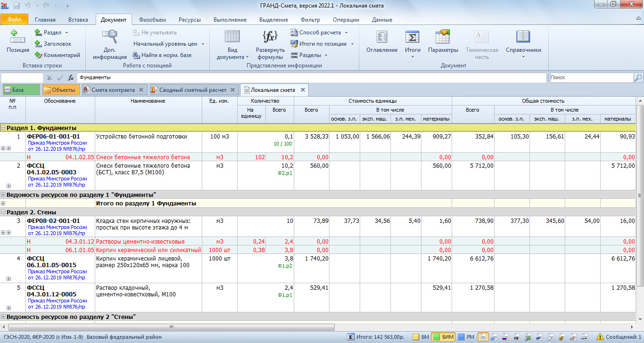Image resolution: width=644 pixels, height=343 pixels.
Task: Click the vertical scrollbar down arrow
Action: pos(640,319)
